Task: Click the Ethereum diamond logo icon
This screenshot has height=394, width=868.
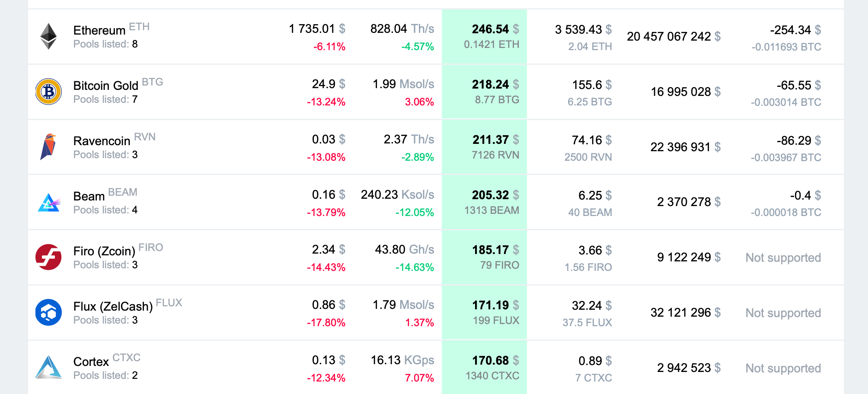Action: [x=48, y=36]
